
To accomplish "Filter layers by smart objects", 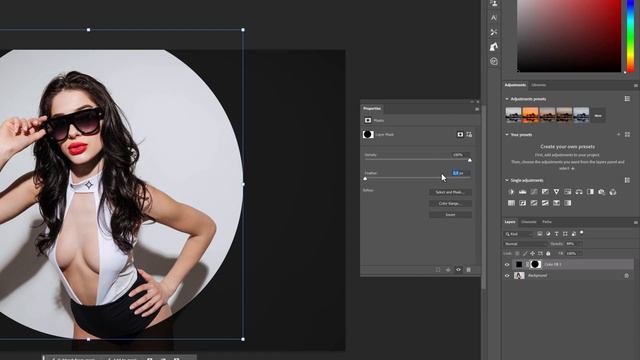I will 573,234.
